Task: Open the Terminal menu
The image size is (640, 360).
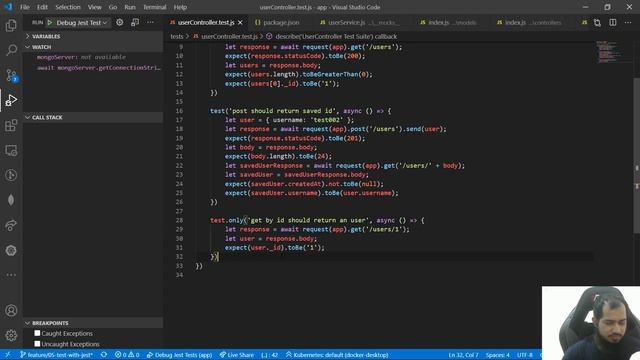Action: [x=155, y=7]
